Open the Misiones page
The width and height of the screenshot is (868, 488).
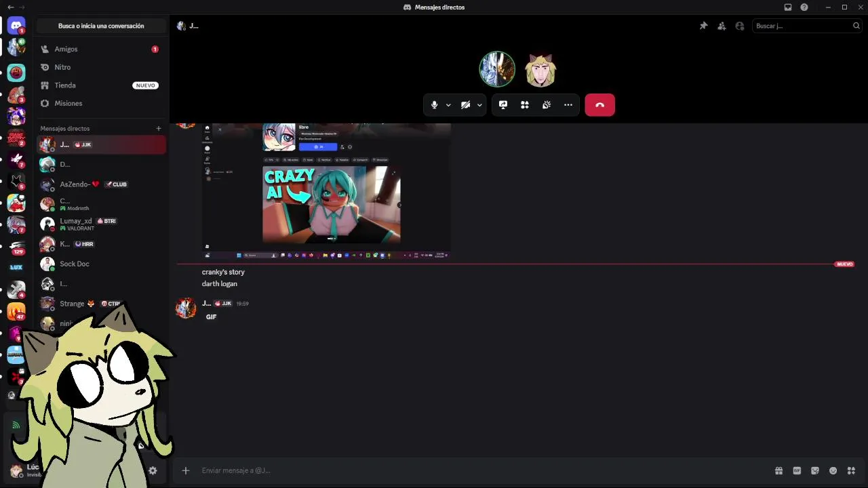[x=100, y=103]
